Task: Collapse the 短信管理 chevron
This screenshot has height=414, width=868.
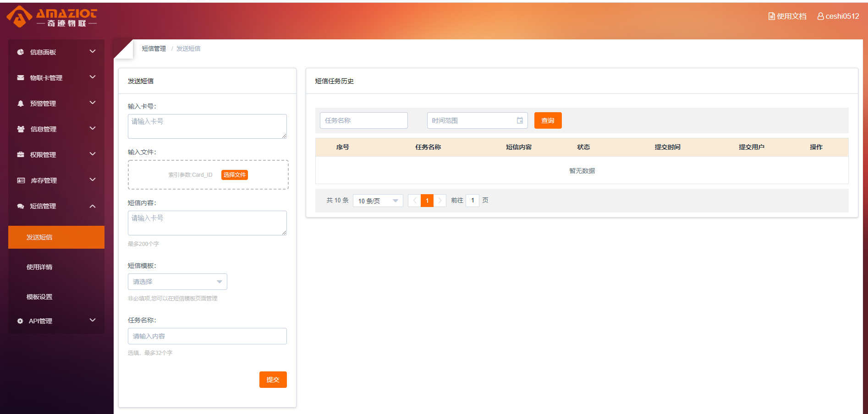Action: 93,206
